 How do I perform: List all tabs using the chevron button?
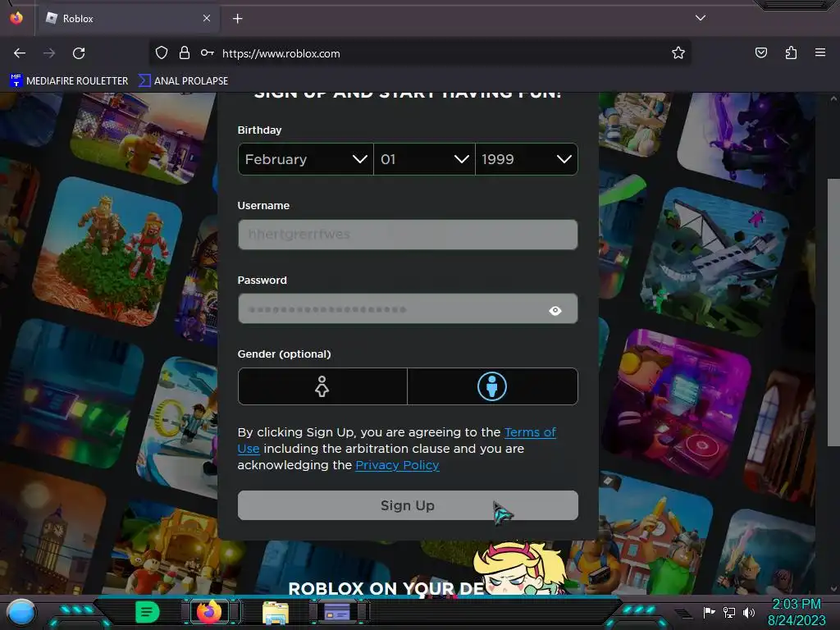pyautogui.click(x=701, y=18)
